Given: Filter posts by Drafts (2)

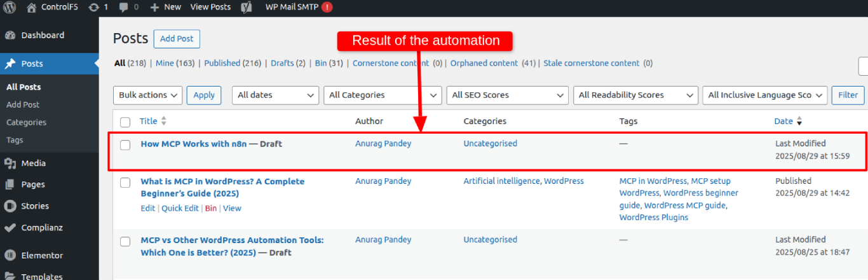Looking at the screenshot, I should coord(288,63).
